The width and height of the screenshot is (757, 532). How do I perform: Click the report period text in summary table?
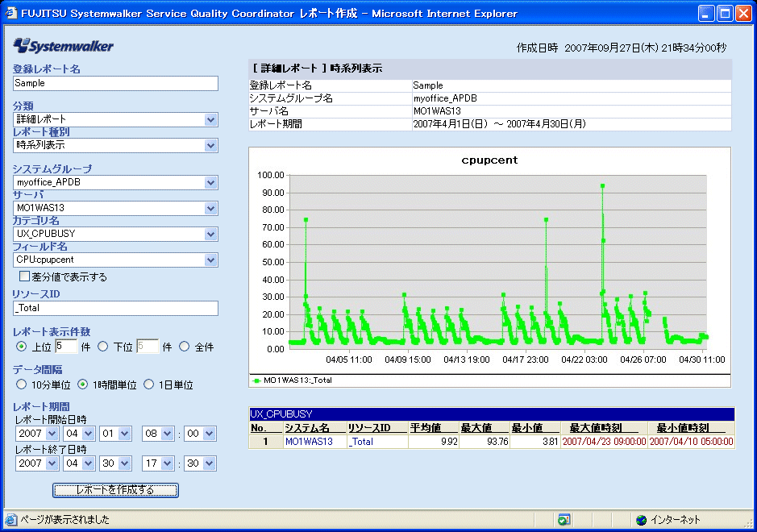tap(500, 124)
